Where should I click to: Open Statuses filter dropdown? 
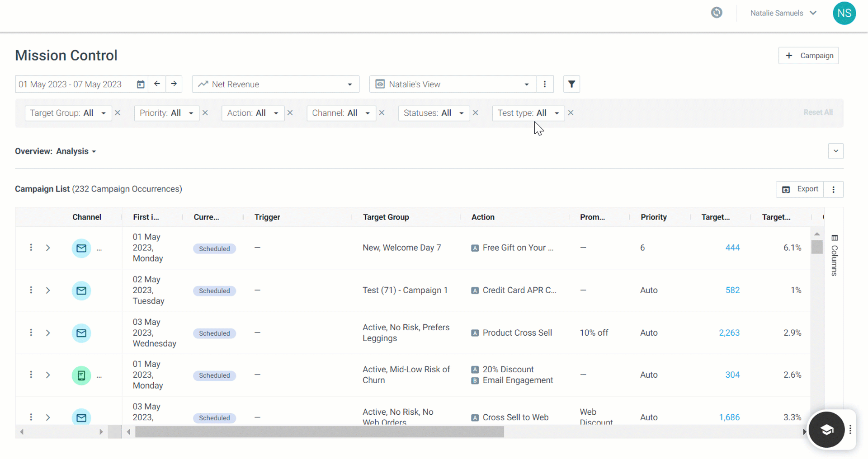pyautogui.click(x=434, y=113)
